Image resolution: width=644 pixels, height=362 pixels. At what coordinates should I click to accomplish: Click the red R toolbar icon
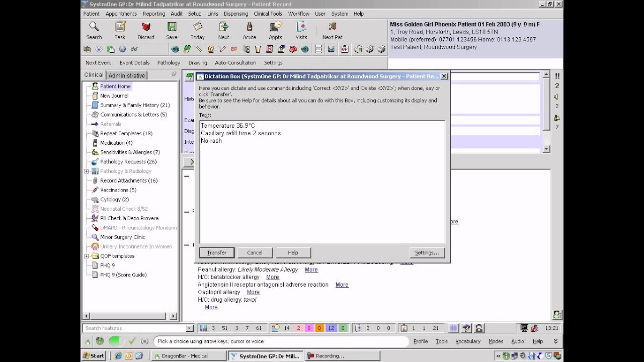270,49
